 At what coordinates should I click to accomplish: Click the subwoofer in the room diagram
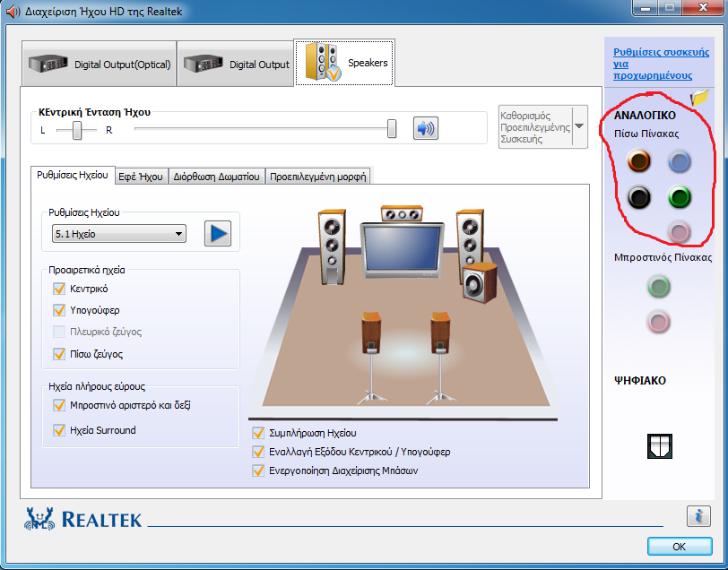pos(480,282)
